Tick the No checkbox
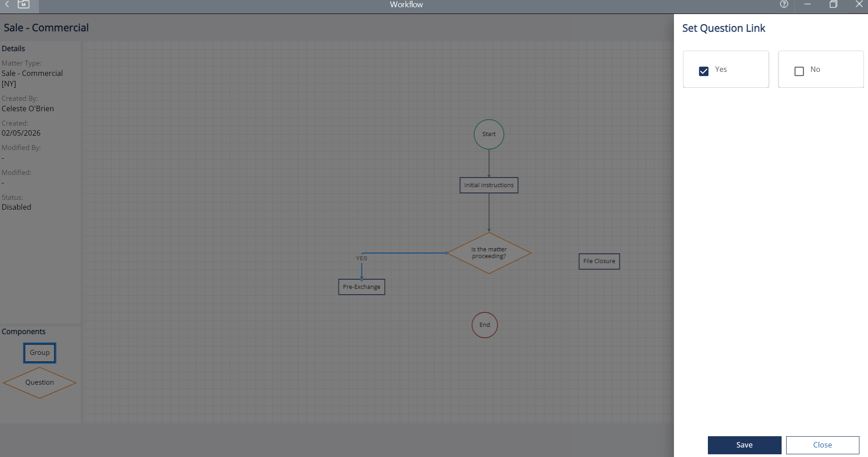 coord(799,71)
